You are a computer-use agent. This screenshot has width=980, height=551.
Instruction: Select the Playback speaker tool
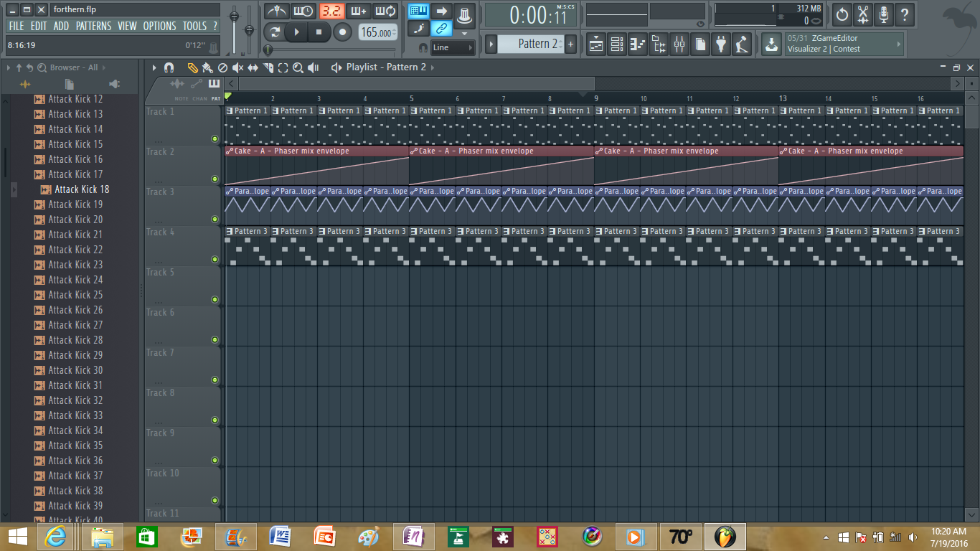pyautogui.click(x=314, y=67)
